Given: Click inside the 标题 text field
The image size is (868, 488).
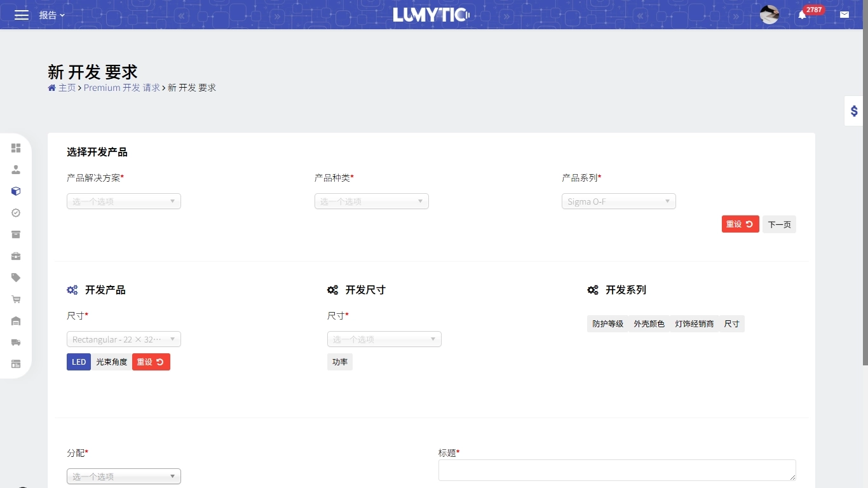Looking at the screenshot, I should (616, 470).
